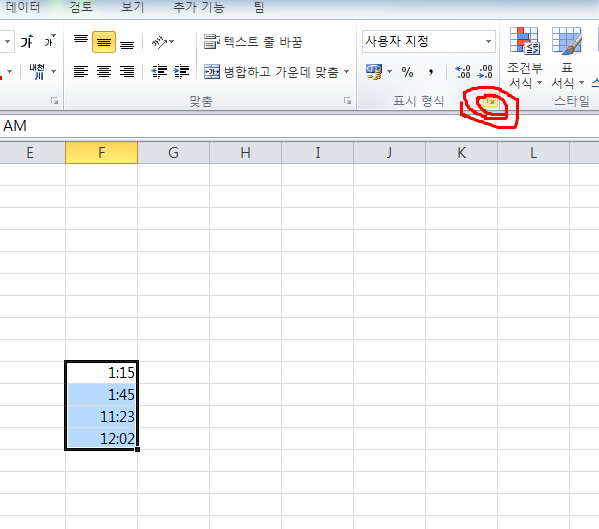Expand the merge and center dropdown arrow
This screenshot has height=529, width=599.
[x=346, y=71]
